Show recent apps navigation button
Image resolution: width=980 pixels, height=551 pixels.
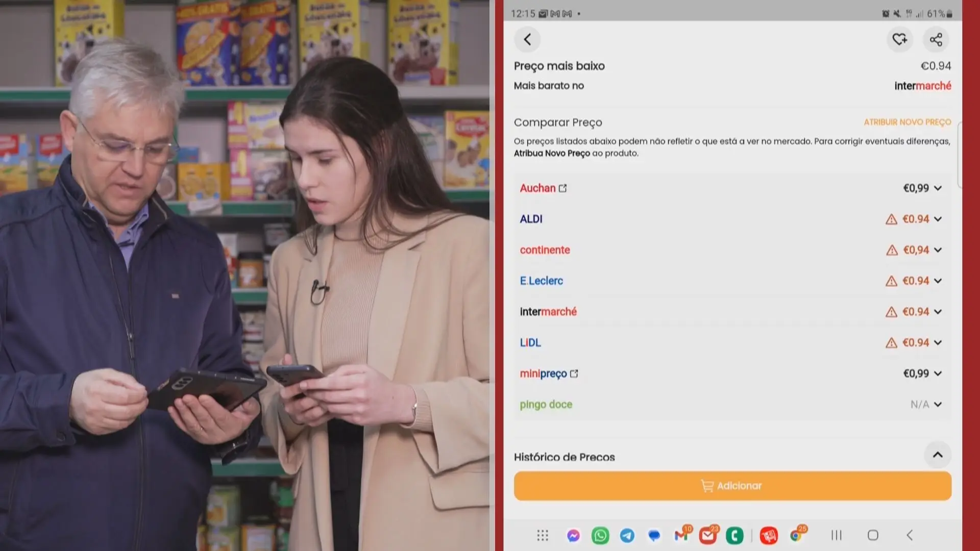(x=836, y=535)
